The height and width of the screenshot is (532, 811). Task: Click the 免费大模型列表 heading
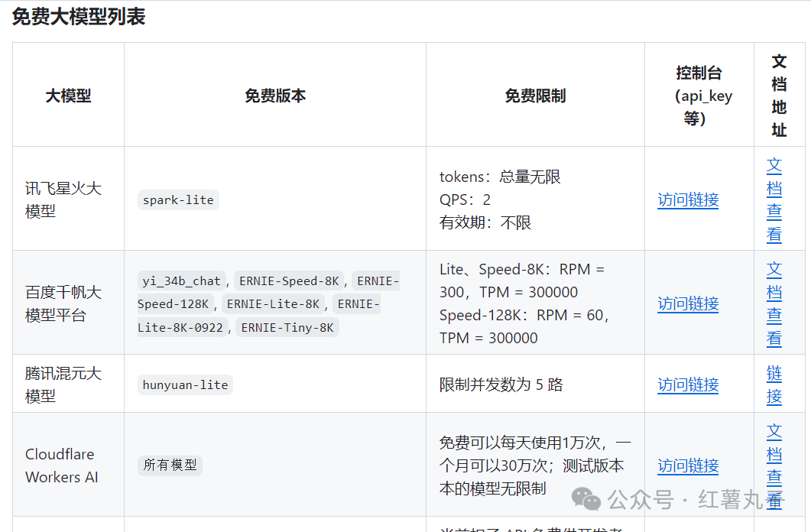(x=79, y=17)
